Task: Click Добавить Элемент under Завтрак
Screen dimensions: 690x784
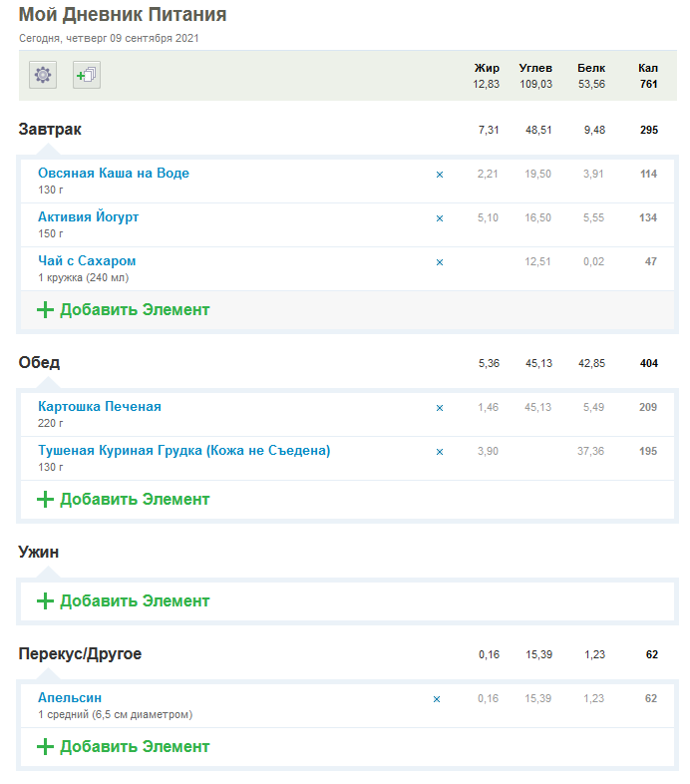Action: [124, 309]
